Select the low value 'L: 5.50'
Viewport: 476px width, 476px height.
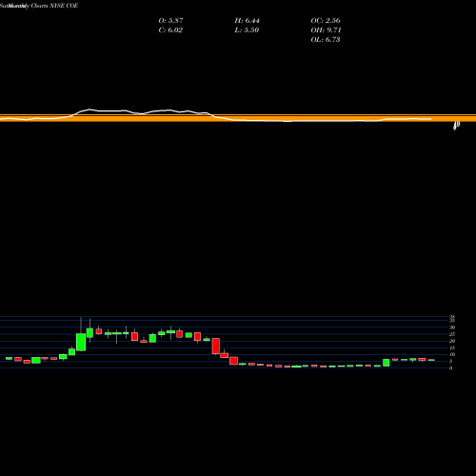point(247,30)
